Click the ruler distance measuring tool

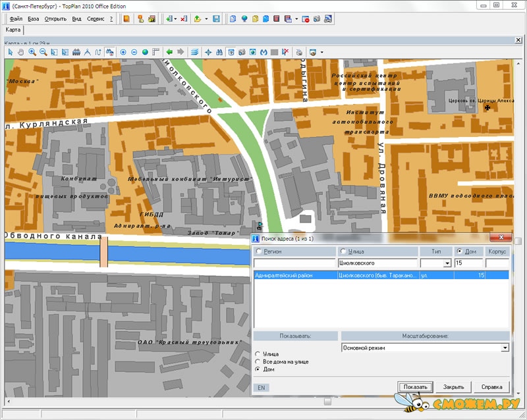click(76, 52)
